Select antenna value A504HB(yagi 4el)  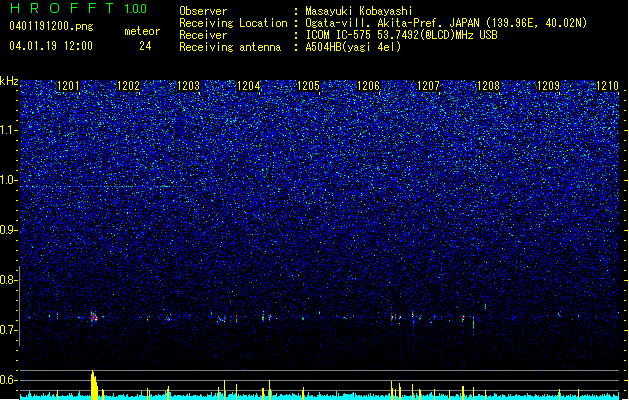tap(353, 47)
